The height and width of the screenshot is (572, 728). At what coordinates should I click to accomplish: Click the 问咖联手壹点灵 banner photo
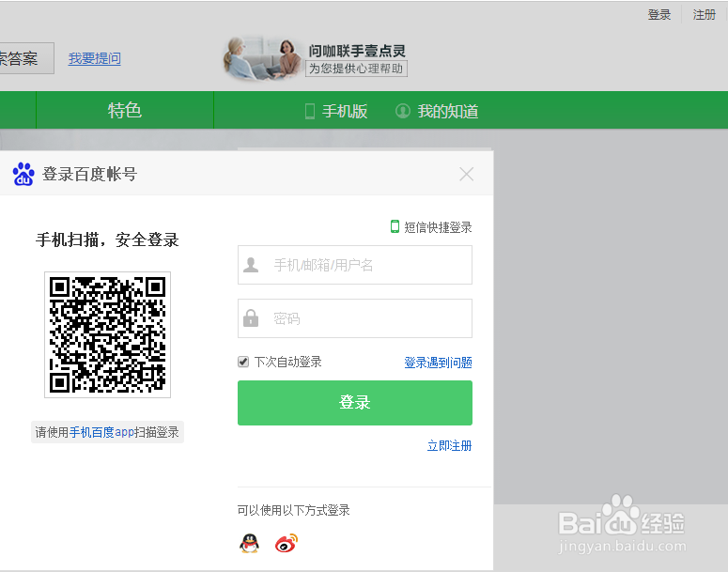click(263, 57)
